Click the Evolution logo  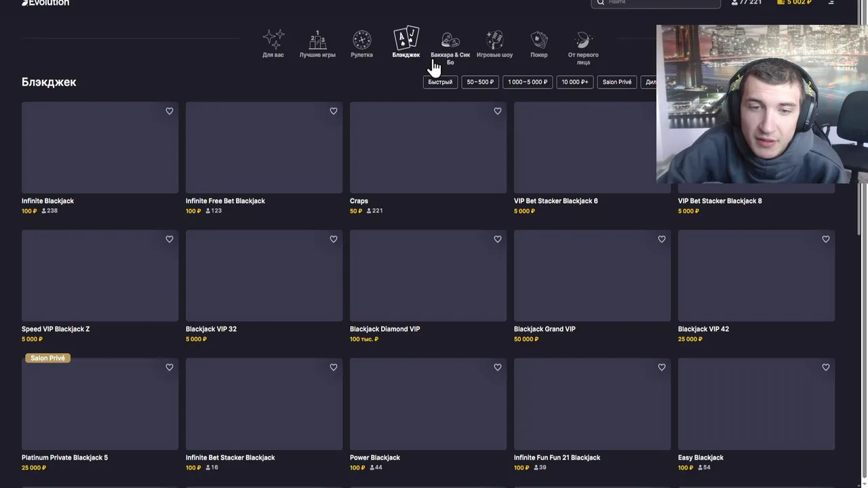coord(45,3)
